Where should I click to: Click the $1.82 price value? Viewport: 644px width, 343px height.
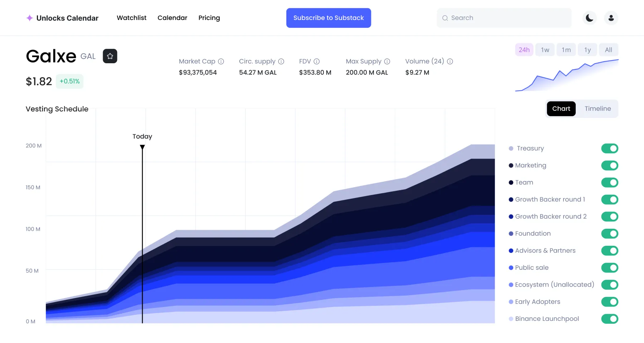click(x=39, y=81)
